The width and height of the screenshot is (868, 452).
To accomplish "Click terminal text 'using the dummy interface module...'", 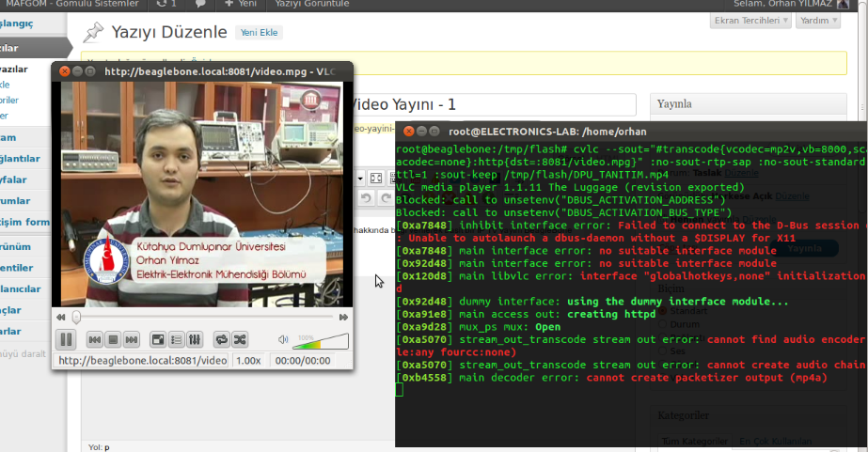I will [678, 302].
